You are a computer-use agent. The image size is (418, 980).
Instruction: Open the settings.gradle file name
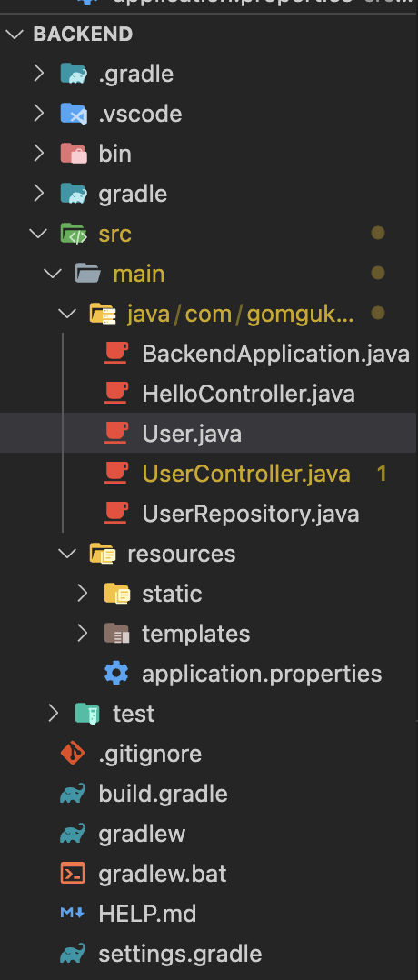point(180,954)
